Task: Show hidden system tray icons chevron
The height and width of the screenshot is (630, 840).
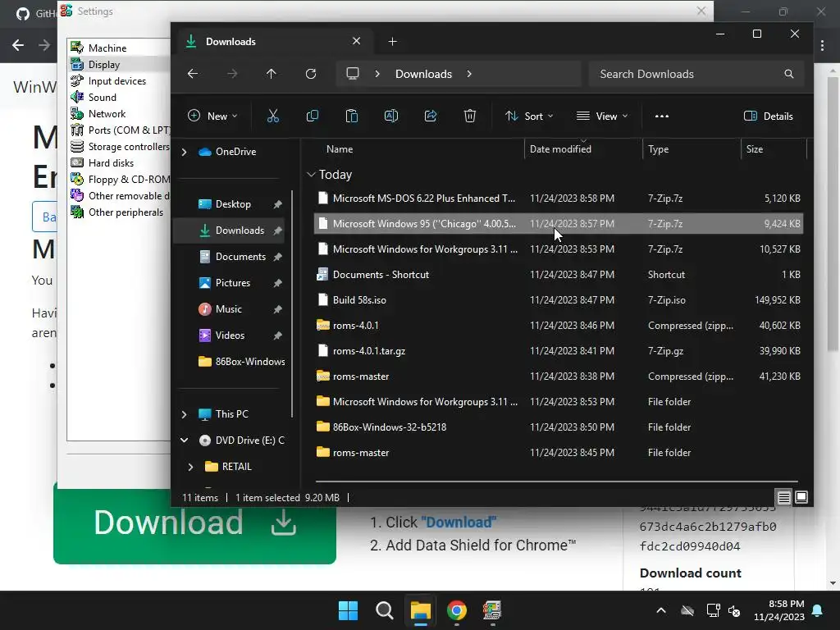Action: (x=661, y=610)
